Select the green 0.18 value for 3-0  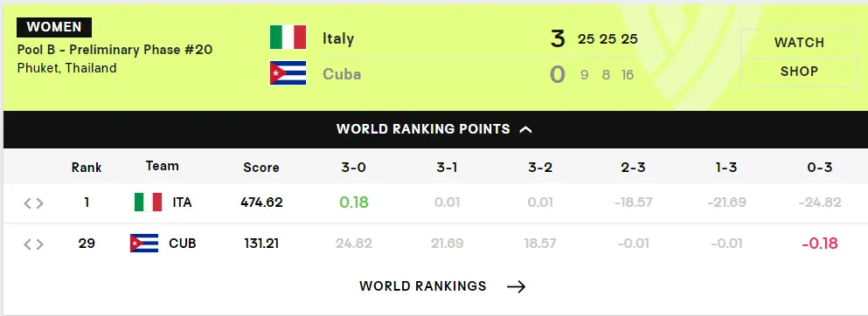coord(354,203)
